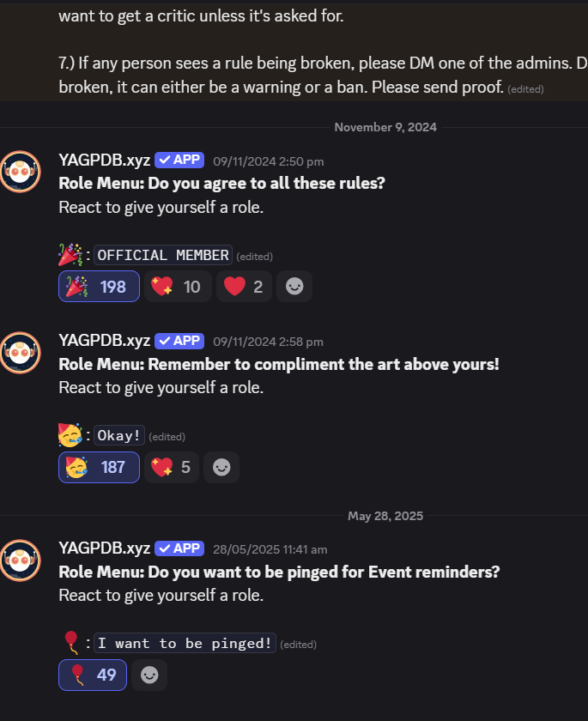Click the 09/11/2024 2:58 pm timestamp

point(268,342)
